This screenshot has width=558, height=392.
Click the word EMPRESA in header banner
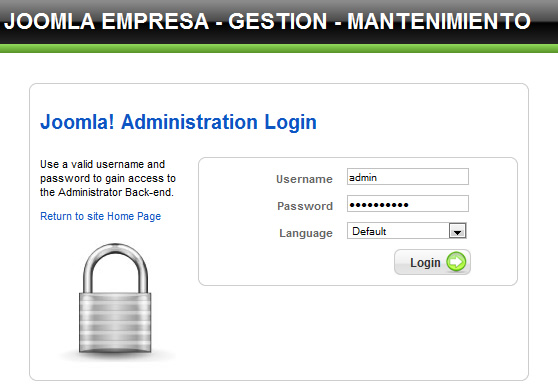[155, 21]
